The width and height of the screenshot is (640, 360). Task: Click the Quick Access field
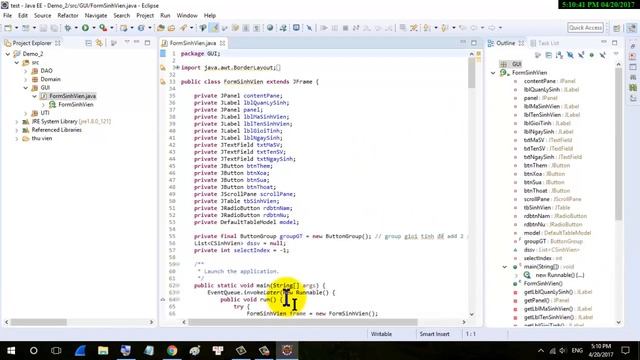click(x=585, y=27)
